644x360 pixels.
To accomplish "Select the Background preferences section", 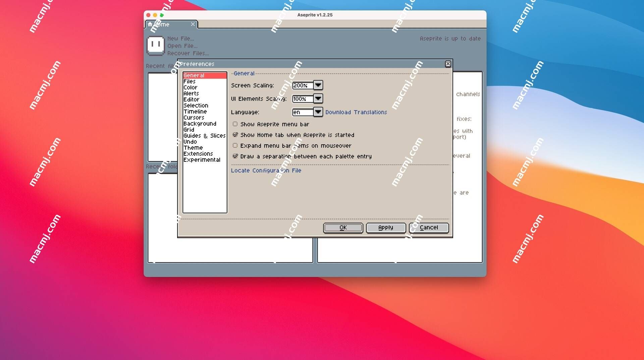I will [205, 123].
